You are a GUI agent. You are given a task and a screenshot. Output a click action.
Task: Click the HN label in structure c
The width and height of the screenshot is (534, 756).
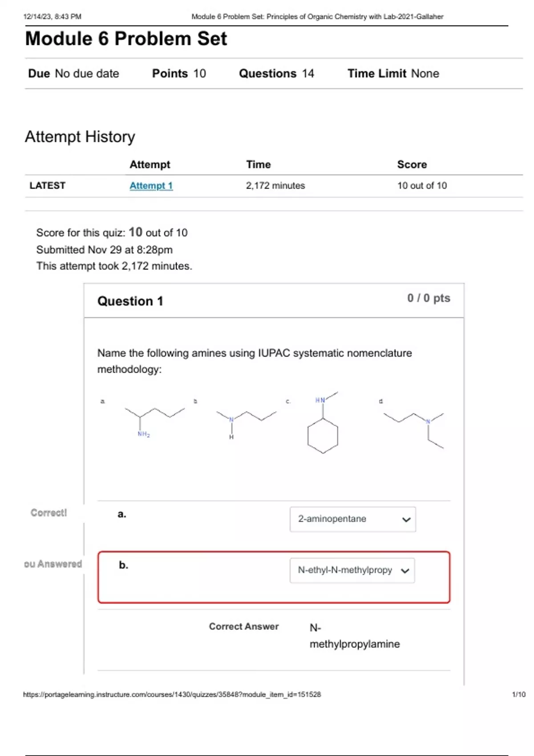pos(320,399)
